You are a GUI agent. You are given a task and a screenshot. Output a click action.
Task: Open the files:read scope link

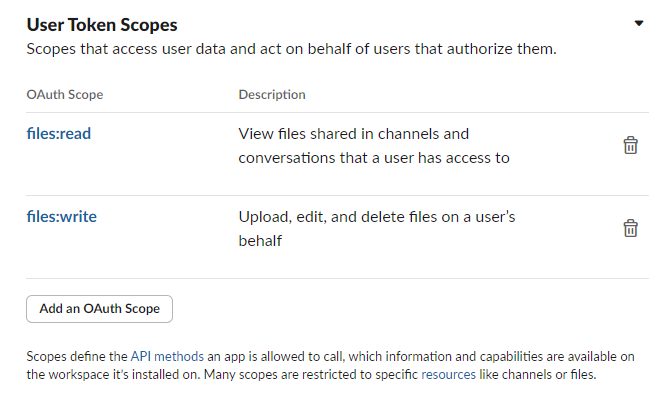pos(59,134)
